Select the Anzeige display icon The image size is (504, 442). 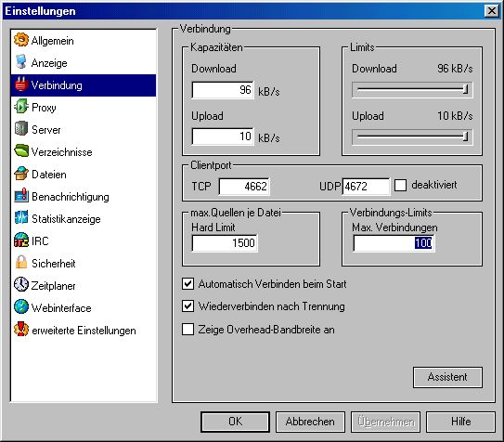(x=21, y=62)
